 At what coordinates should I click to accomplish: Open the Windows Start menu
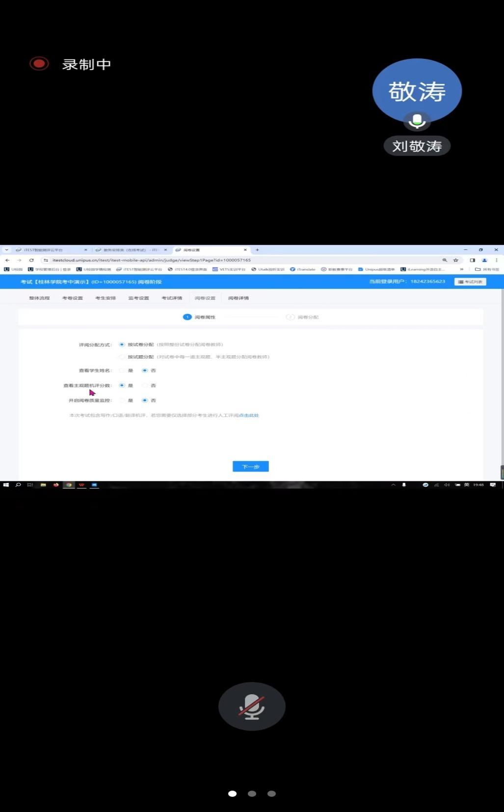point(6,485)
